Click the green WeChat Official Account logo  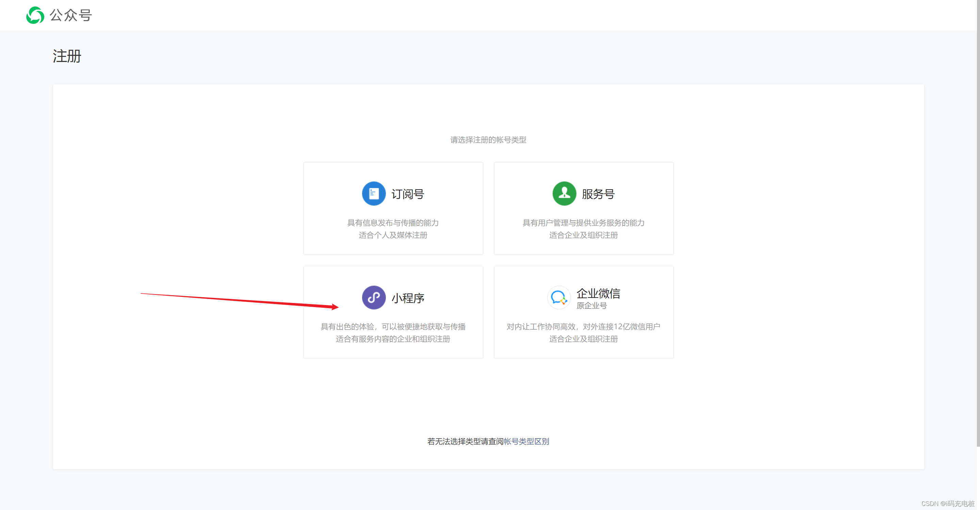(x=35, y=15)
